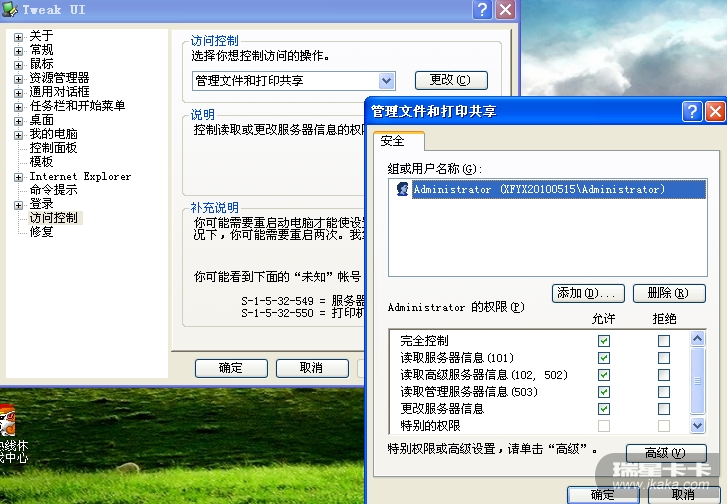Click the 删除(R) button
This screenshot has width=727, height=504.
(x=670, y=293)
